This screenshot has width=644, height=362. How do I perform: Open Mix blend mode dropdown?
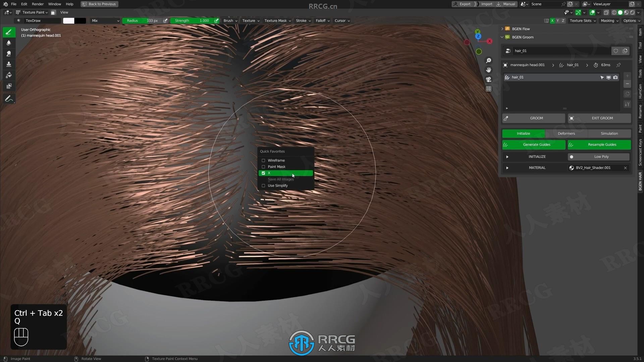(105, 21)
